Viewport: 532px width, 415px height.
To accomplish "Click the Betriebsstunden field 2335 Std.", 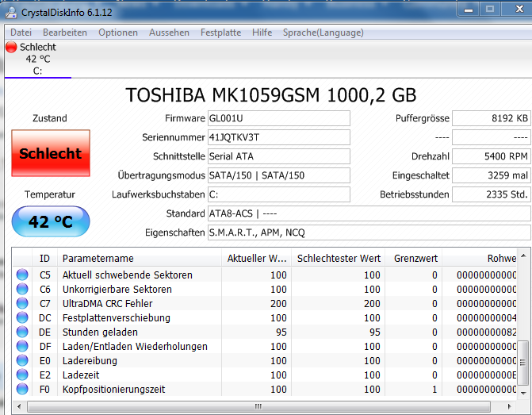I will click(492, 194).
